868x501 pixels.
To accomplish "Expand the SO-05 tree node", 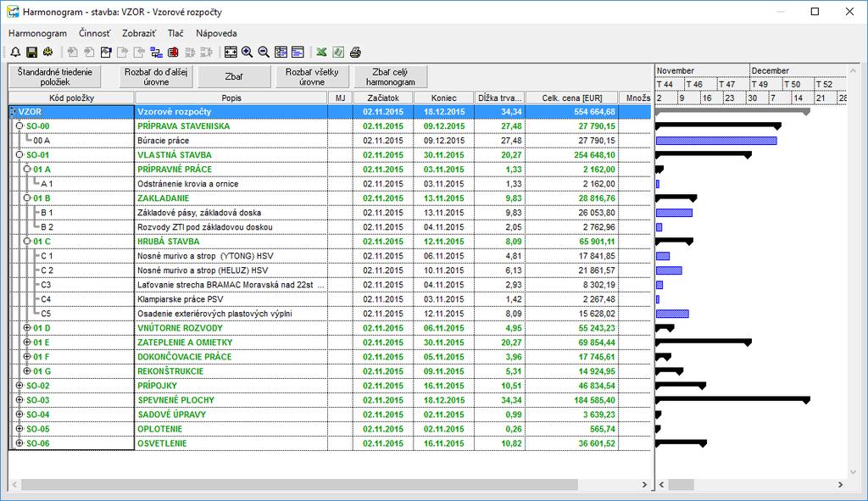I will (x=19, y=428).
